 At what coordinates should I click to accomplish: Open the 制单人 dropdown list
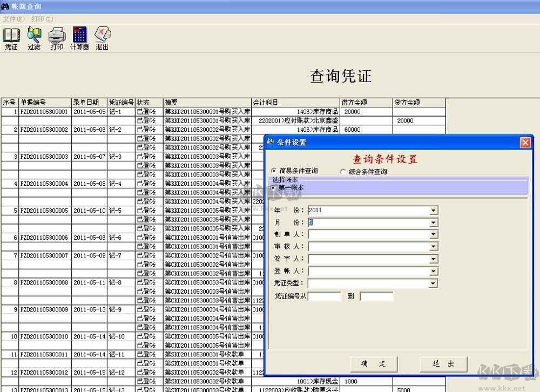(435, 234)
